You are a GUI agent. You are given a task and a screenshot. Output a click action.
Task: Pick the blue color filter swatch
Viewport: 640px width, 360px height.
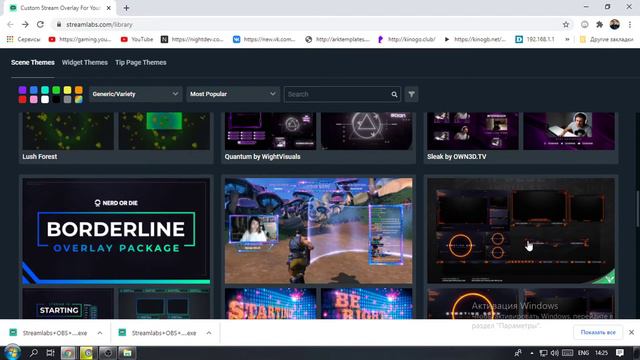coord(34,90)
